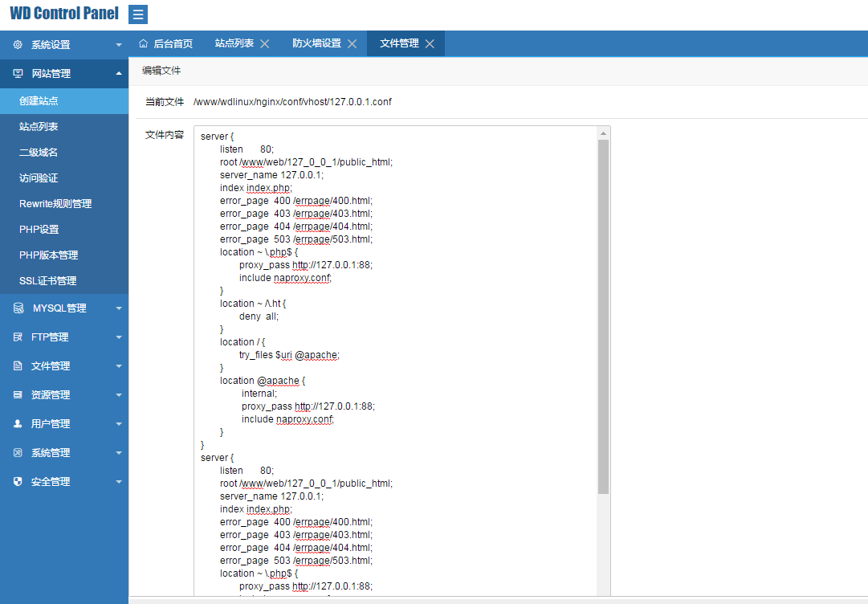Close the 防火墙设置 tab
868x604 pixels.
pyautogui.click(x=352, y=44)
